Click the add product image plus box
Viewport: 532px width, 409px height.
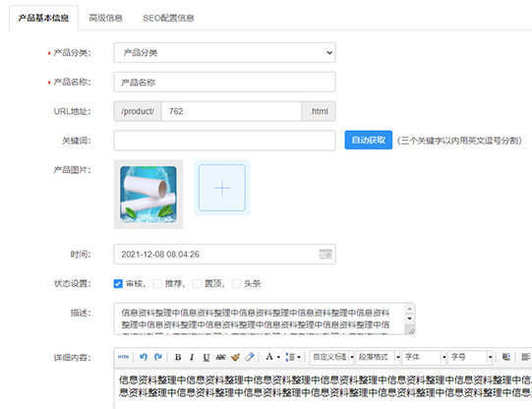(x=222, y=188)
